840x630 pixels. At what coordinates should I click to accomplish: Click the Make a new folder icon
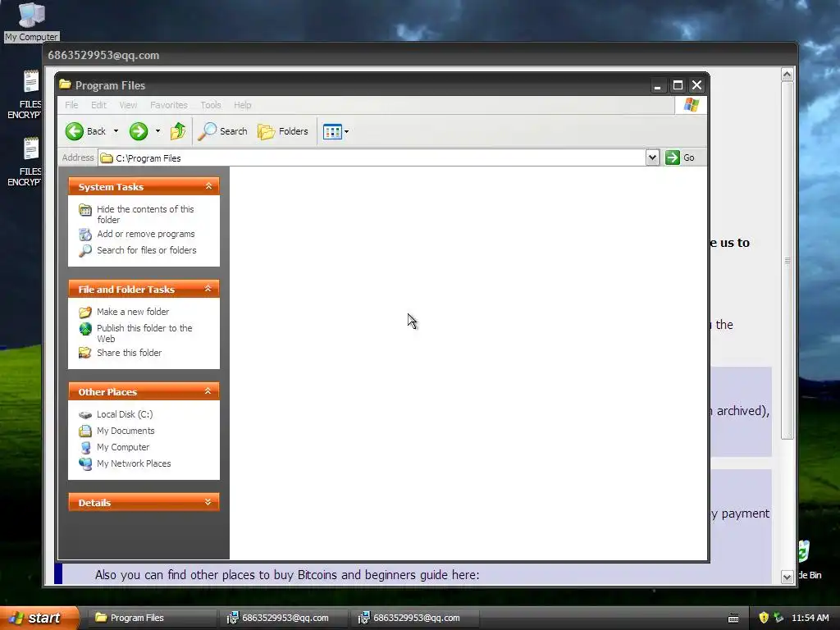(x=85, y=312)
